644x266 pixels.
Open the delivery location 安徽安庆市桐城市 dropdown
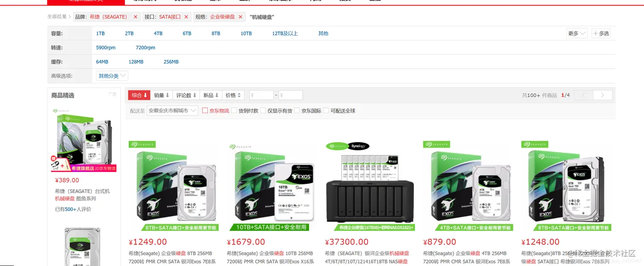click(x=172, y=111)
